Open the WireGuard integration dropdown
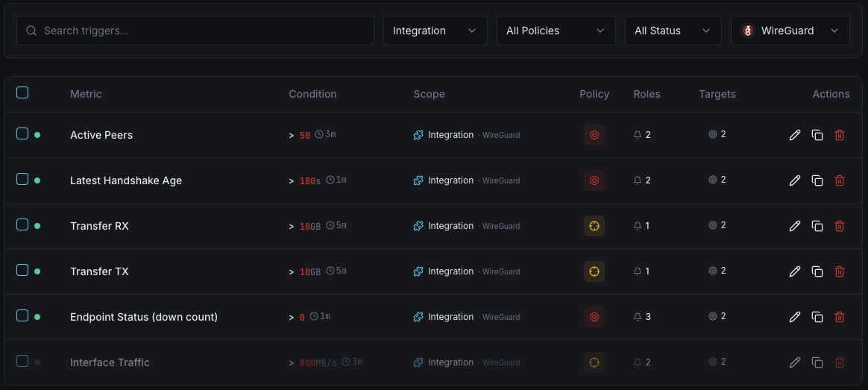Screen dimensions: 868x390 click(x=790, y=31)
